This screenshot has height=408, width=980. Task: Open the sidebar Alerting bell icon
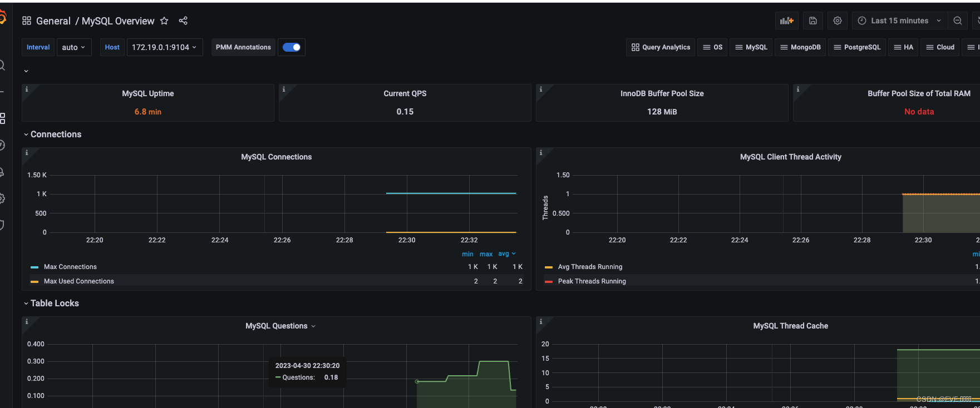pos(2,172)
